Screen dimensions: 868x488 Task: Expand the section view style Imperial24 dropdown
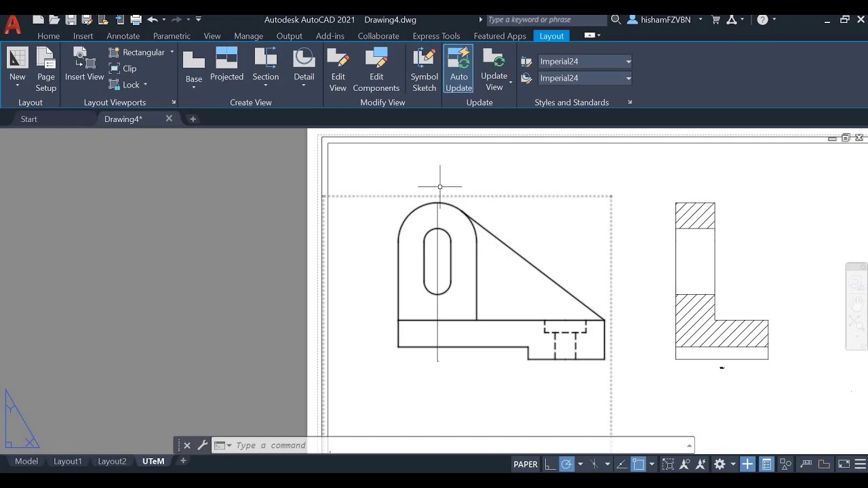628,62
